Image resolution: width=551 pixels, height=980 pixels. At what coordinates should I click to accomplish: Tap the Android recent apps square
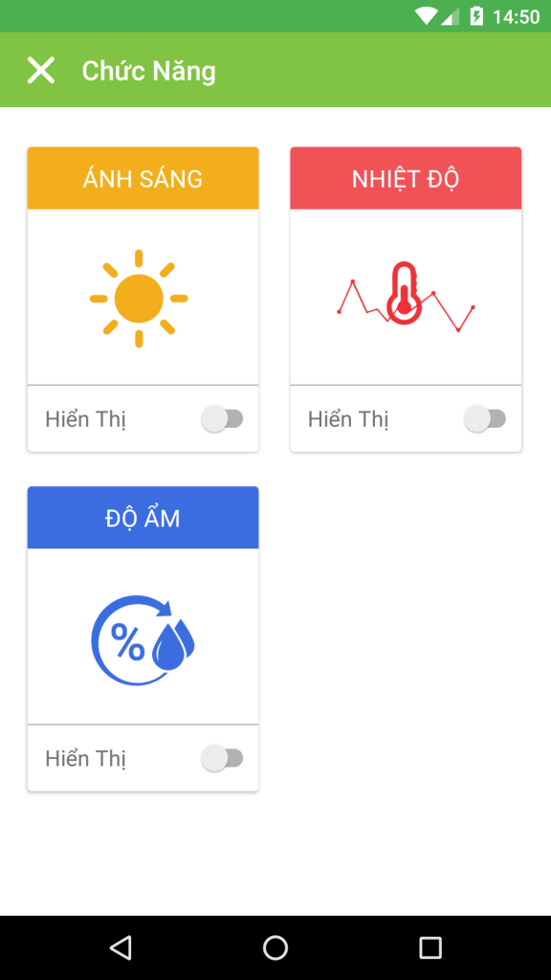[430, 947]
